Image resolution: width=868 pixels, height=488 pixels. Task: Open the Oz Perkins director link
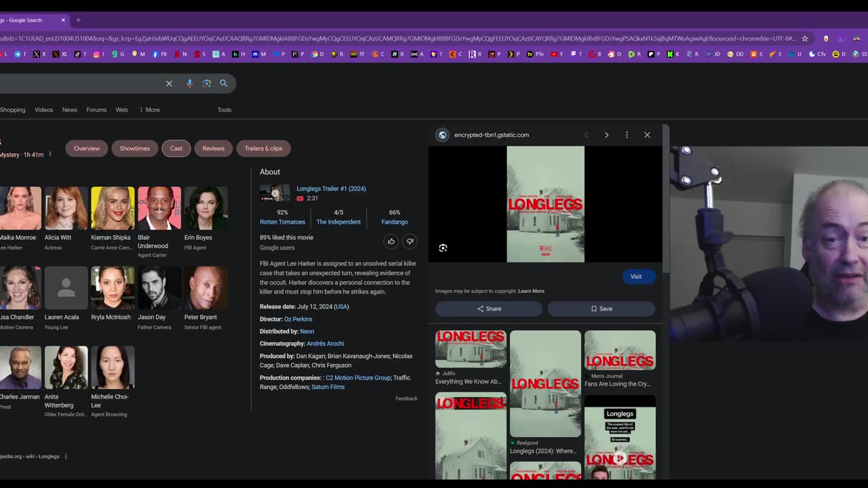pyautogui.click(x=298, y=319)
